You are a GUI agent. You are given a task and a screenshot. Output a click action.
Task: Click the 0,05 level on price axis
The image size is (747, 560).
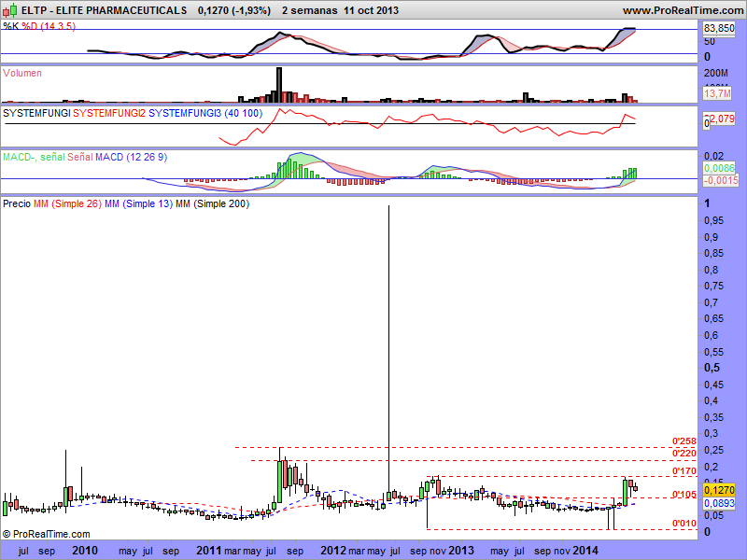point(713,515)
